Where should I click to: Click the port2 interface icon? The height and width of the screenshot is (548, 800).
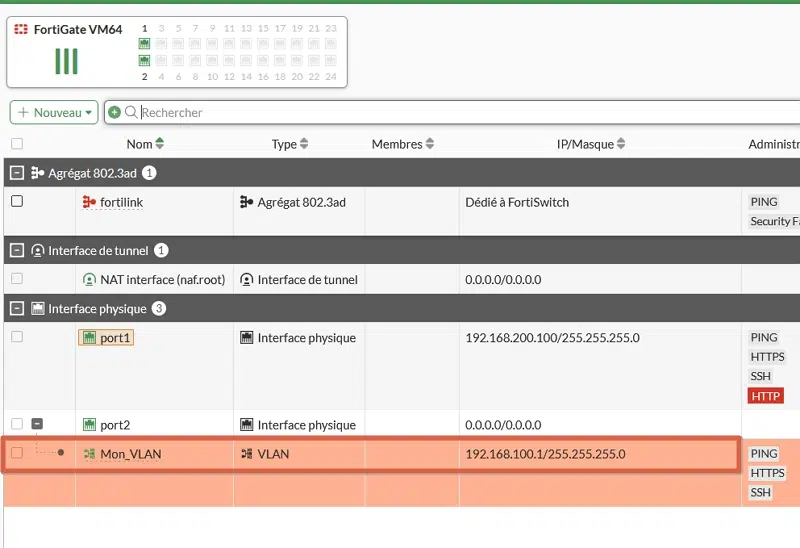[89, 425]
